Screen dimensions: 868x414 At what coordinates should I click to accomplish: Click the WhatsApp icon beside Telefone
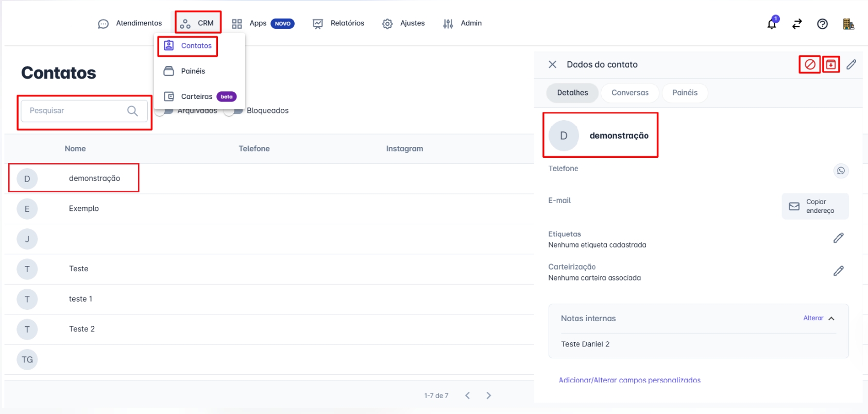[x=841, y=171]
